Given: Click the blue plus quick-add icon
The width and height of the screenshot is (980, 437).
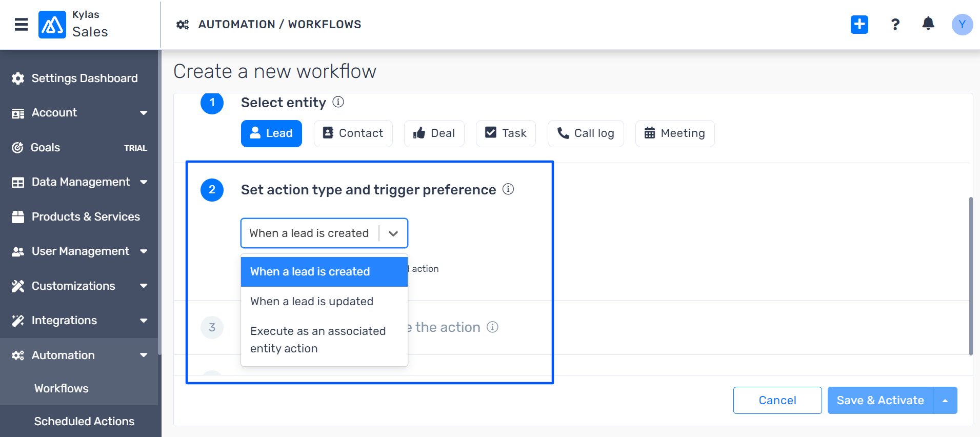Looking at the screenshot, I should pyautogui.click(x=859, y=24).
